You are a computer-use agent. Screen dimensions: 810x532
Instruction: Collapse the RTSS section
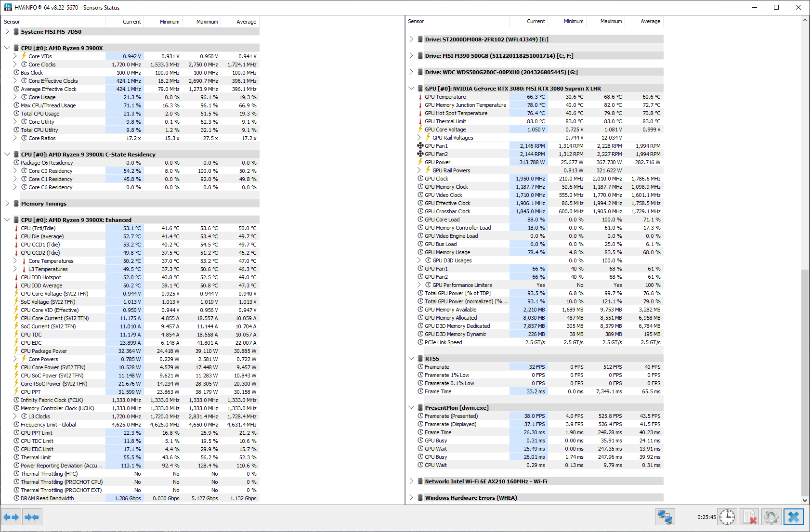pyautogui.click(x=411, y=359)
